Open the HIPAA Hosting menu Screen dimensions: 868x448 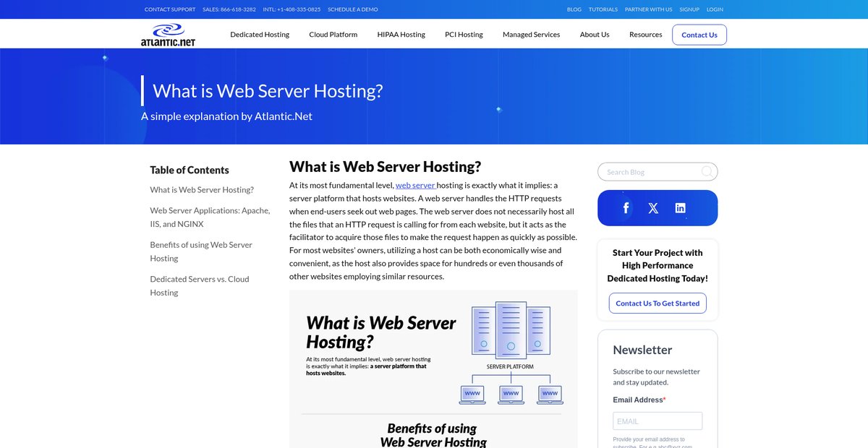pyautogui.click(x=401, y=35)
